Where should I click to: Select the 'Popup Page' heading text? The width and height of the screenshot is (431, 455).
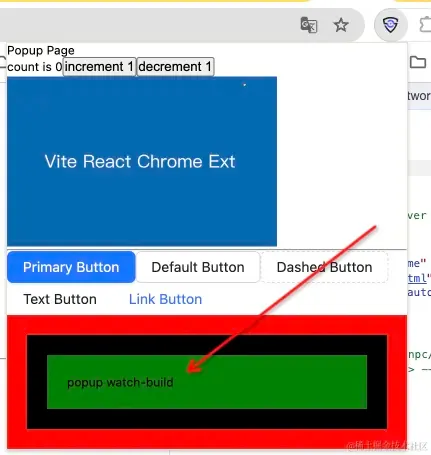point(41,50)
